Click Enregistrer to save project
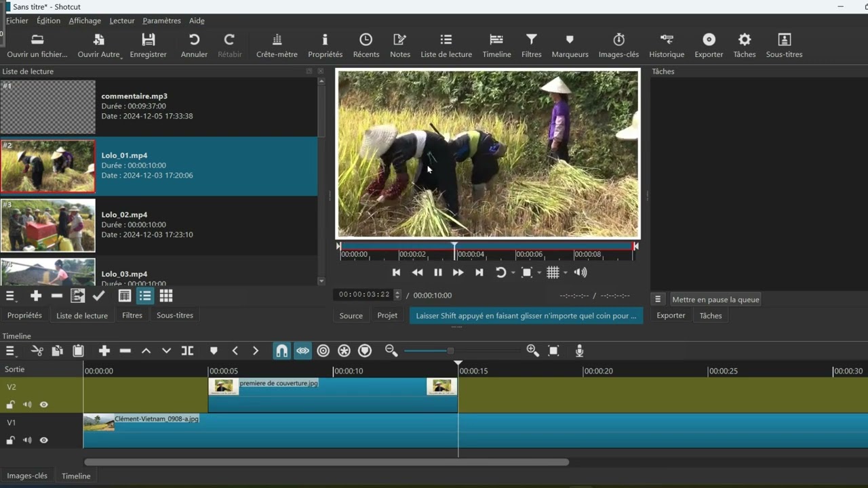This screenshot has height=488, width=868. [148, 45]
